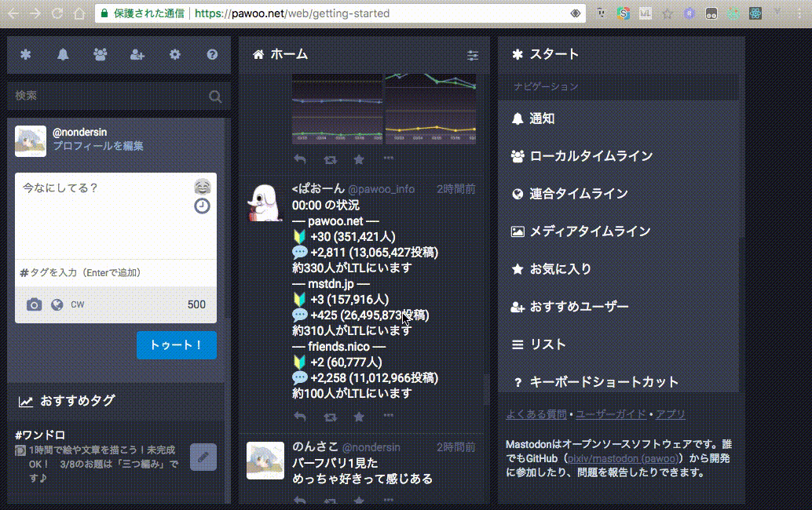Open メディアタイムライン in navigation
This screenshot has width=812, height=510.
618,231
